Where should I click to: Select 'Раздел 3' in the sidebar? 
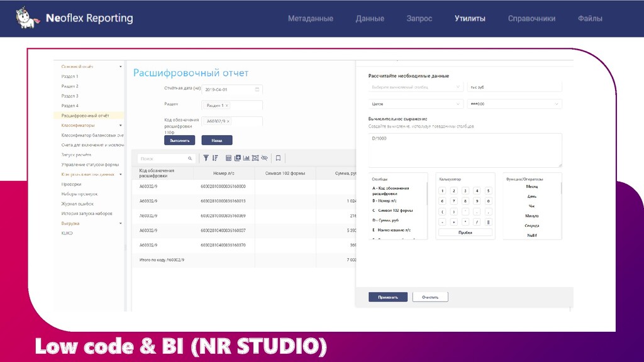click(69, 96)
